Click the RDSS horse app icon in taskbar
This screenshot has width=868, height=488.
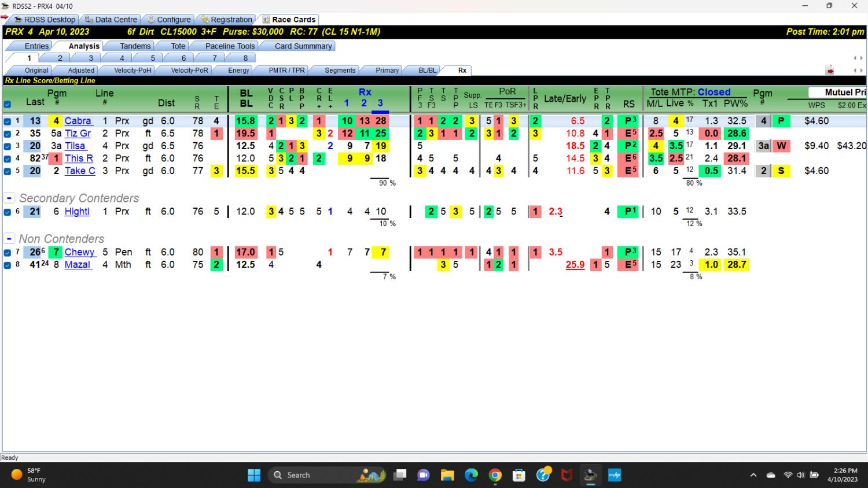coord(590,475)
